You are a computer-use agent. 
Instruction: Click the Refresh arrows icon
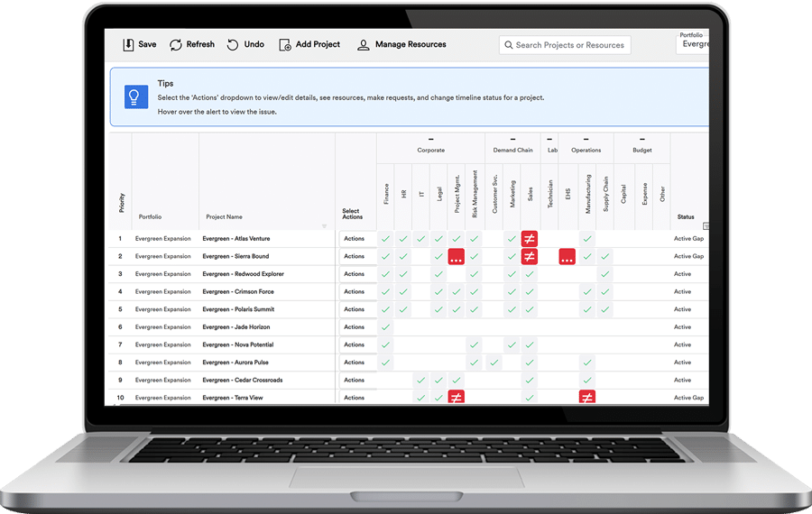tap(176, 44)
